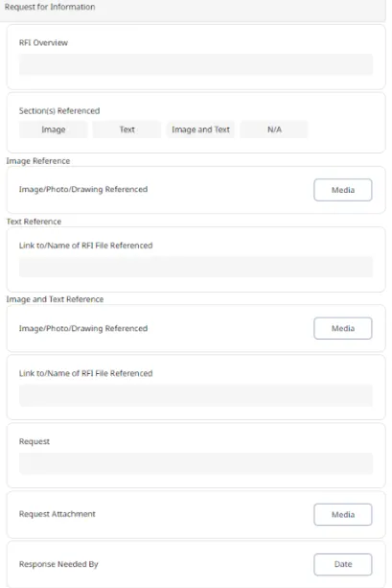Viewport: 392px width, 588px height.
Task: Add media for Request Attachment
Action: tap(343, 514)
